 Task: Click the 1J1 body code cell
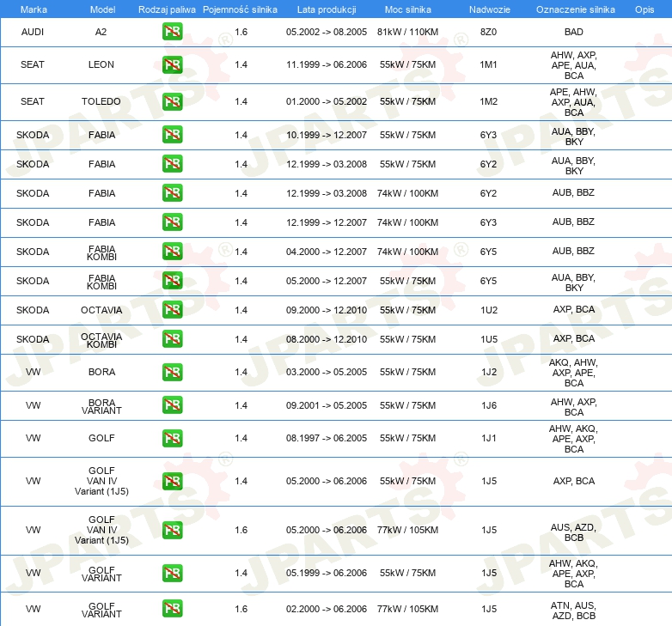pyautogui.click(x=489, y=438)
